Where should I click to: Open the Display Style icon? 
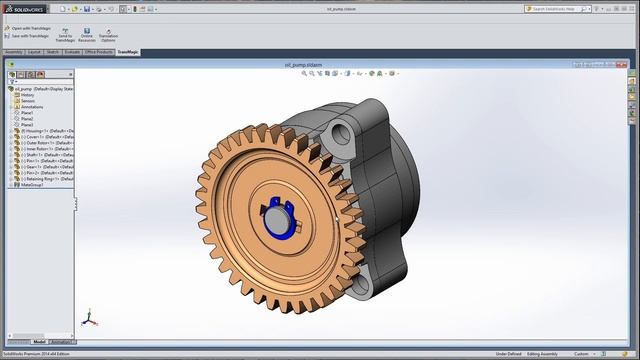pos(347,73)
